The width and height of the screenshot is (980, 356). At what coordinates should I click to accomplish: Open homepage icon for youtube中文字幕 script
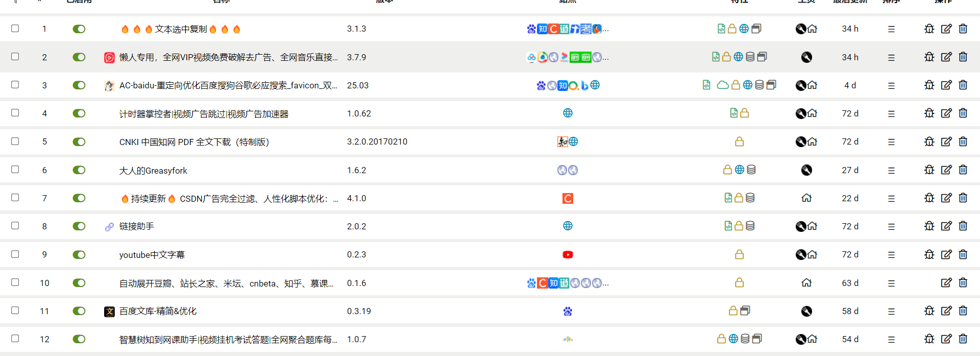[813, 254]
